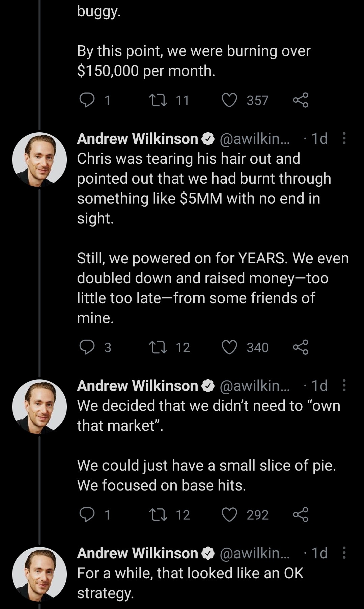Screen dimensions: 364x609
Task: Reply to the "Chris was tearing" tweet
Action: tap(87, 347)
